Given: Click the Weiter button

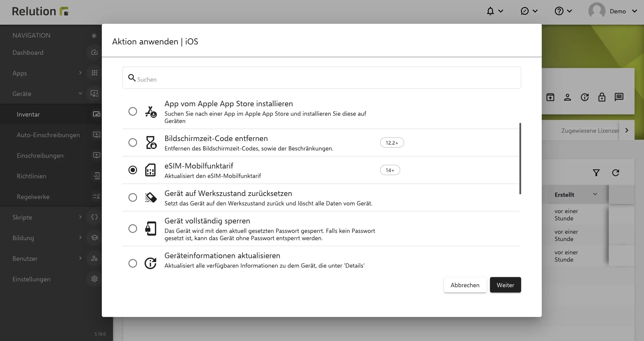Looking at the screenshot, I should [505, 285].
